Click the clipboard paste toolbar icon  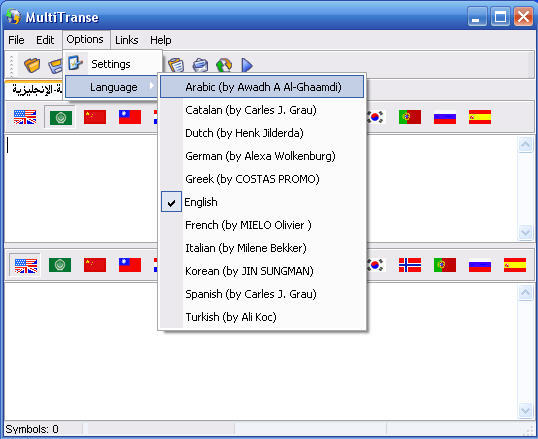(x=176, y=65)
